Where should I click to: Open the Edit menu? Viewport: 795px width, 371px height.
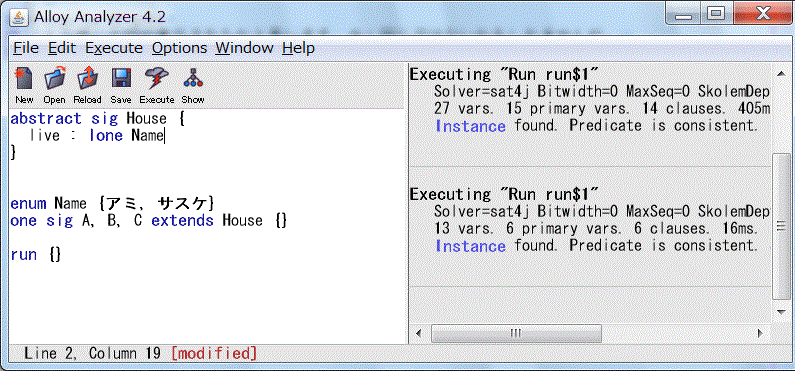(x=62, y=48)
